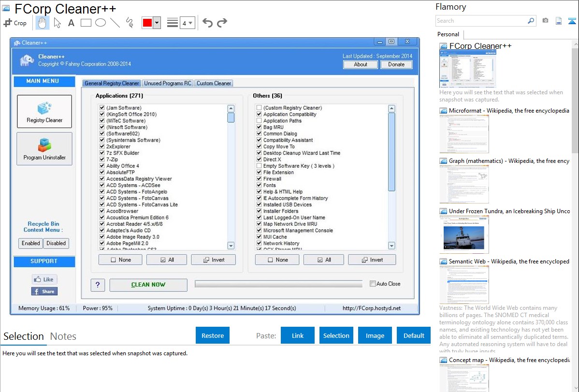Enable the Auto Close checkbox
This screenshot has width=579, height=392.
click(x=373, y=284)
